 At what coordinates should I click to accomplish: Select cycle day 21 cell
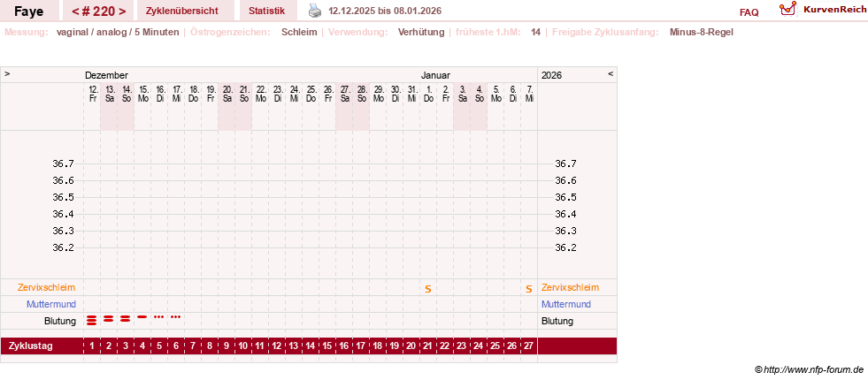[428, 346]
